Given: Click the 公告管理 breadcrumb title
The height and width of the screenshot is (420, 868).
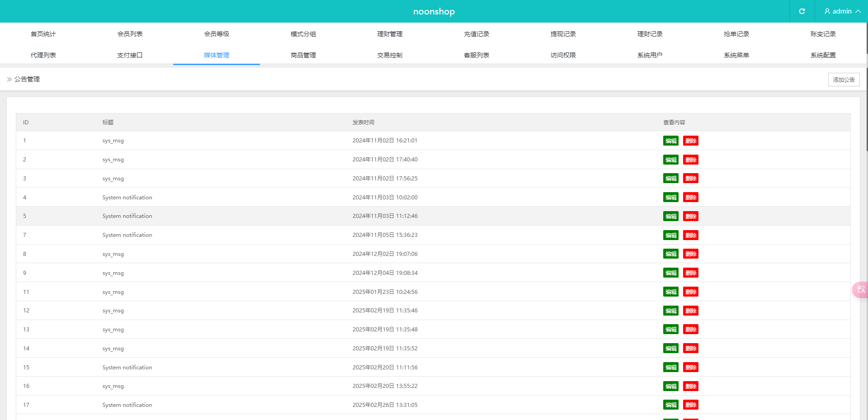Looking at the screenshot, I should tap(27, 79).
